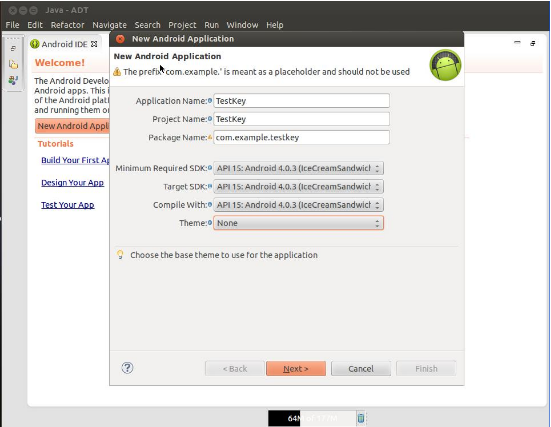
Task: Click the Project Name info icon
Action: (x=210, y=119)
